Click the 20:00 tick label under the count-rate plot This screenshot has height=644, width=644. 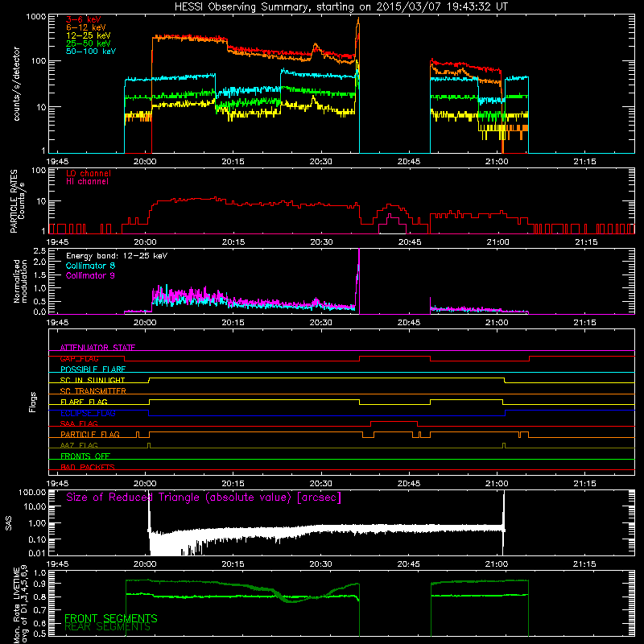pos(145,162)
